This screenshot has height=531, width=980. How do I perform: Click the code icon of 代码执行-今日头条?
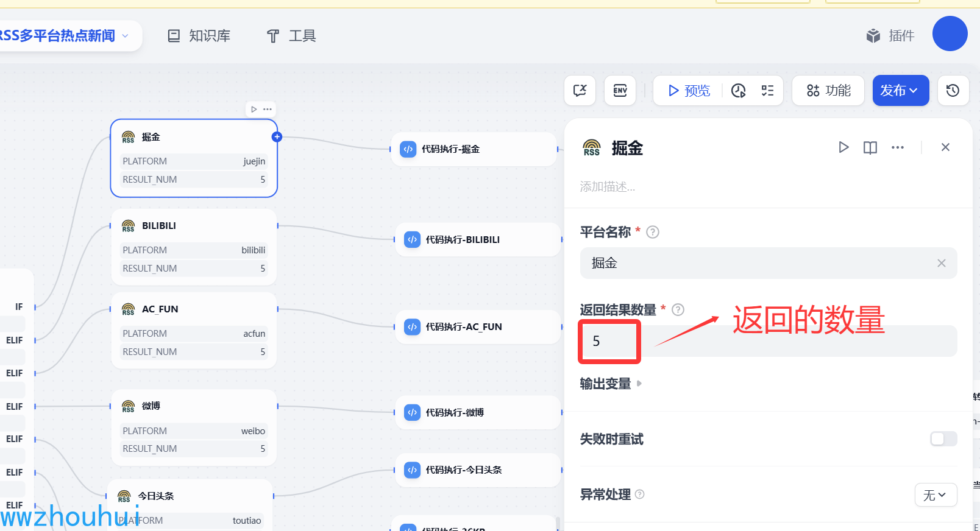(x=413, y=470)
